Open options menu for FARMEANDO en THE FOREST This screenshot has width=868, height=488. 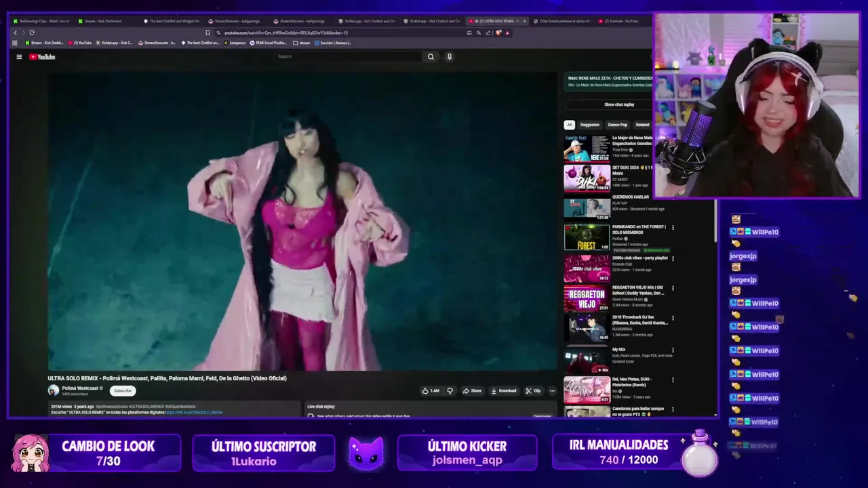[x=673, y=228]
